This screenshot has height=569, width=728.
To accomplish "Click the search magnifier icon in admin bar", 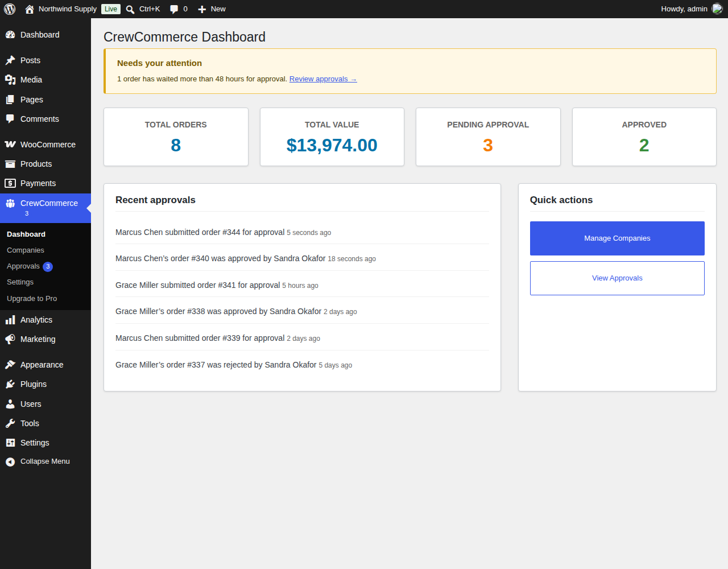I will pos(130,9).
